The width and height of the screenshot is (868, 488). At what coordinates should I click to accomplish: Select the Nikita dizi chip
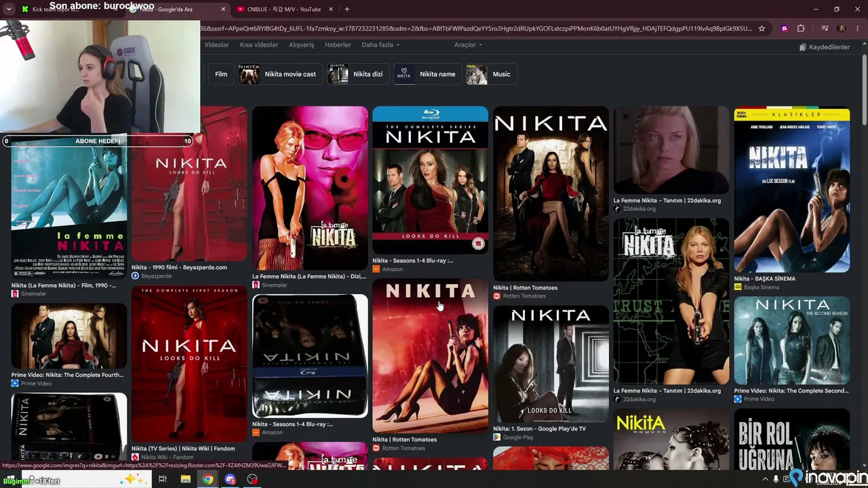click(x=358, y=74)
